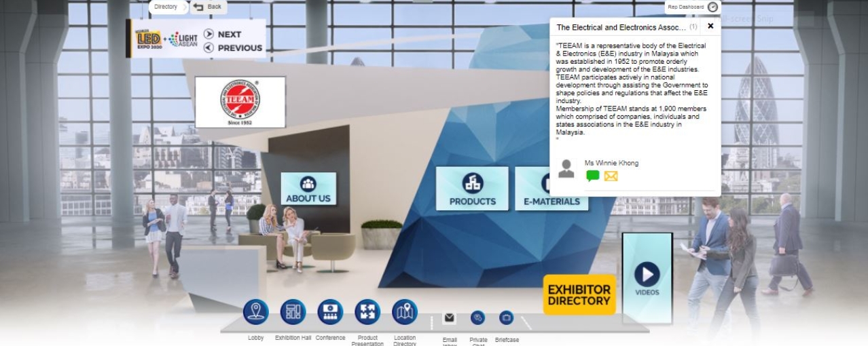868x346 pixels.
Task: Open the Directory breadcrumb
Action: click(x=165, y=7)
